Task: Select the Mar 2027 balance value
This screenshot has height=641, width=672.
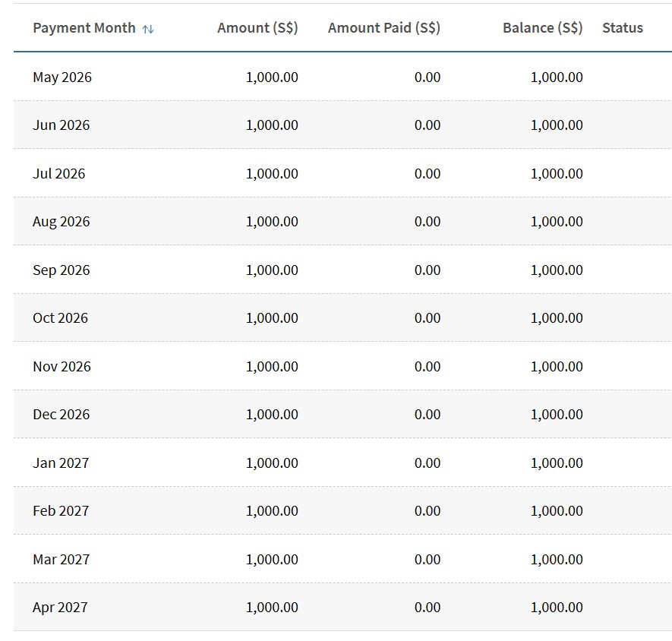Action: (557, 560)
